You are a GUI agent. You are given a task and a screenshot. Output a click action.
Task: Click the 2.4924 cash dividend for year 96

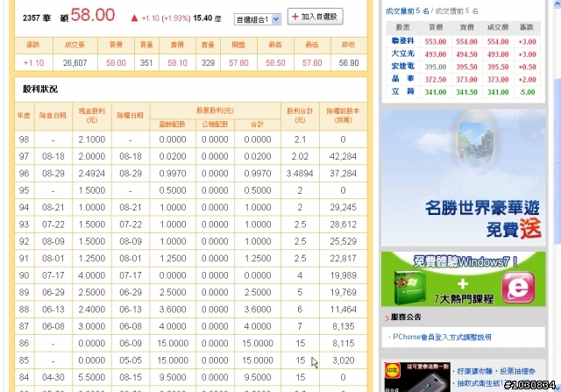click(x=92, y=174)
